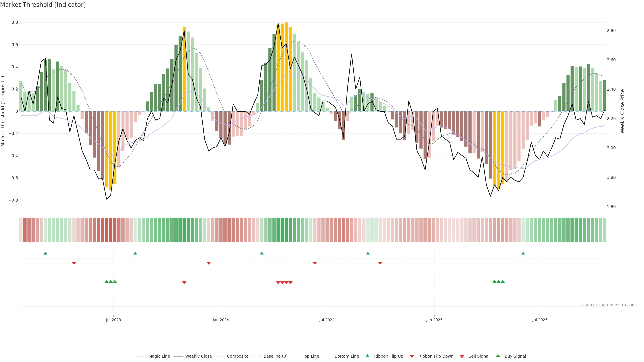The width and height of the screenshot is (644, 362).
Task: Toggle the Magic Line legend entry
Action: pos(159,356)
